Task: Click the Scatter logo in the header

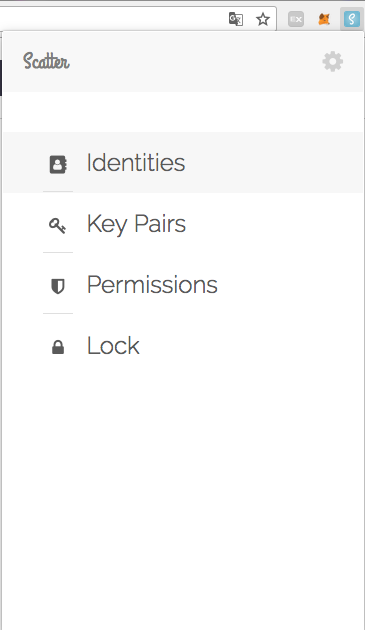Action: [46, 61]
